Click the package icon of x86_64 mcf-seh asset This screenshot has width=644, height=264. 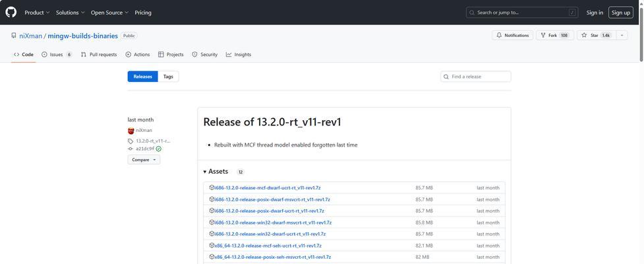point(212,245)
